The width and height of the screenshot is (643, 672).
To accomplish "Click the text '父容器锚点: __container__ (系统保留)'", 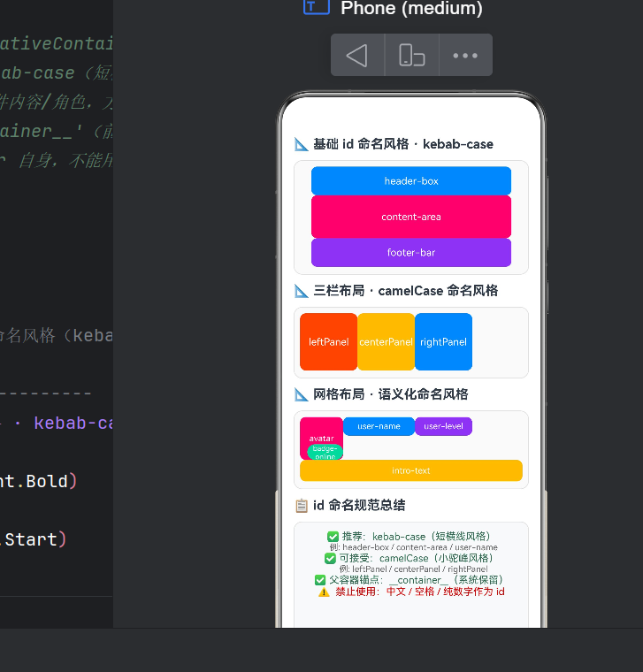I will pyautogui.click(x=417, y=580).
